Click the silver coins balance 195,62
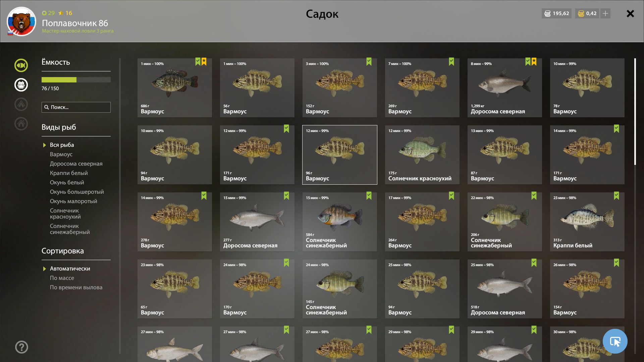 [x=556, y=13]
